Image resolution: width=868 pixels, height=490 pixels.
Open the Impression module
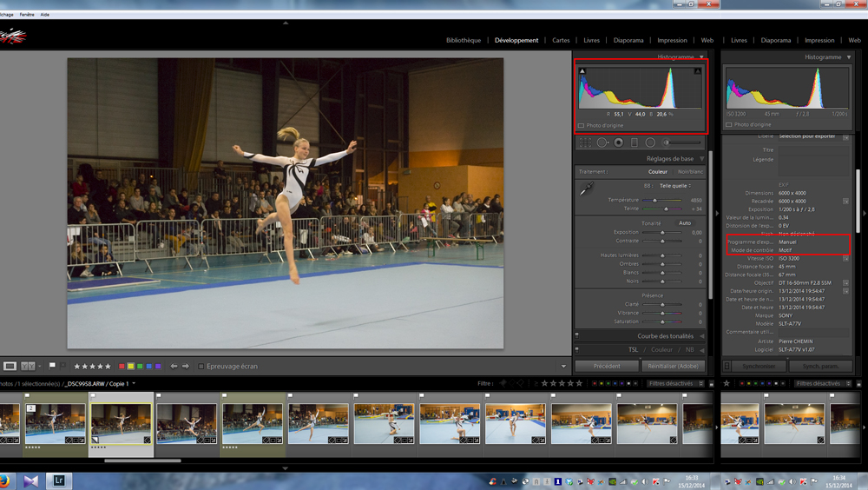(x=672, y=41)
